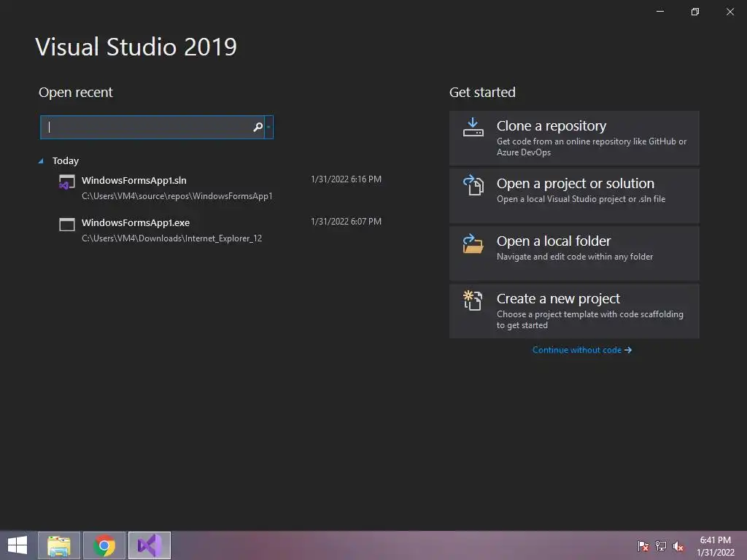Click the WindowsFormsApp1.sln solution file icon
This screenshot has width=747, height=560.
coord(66,182)
